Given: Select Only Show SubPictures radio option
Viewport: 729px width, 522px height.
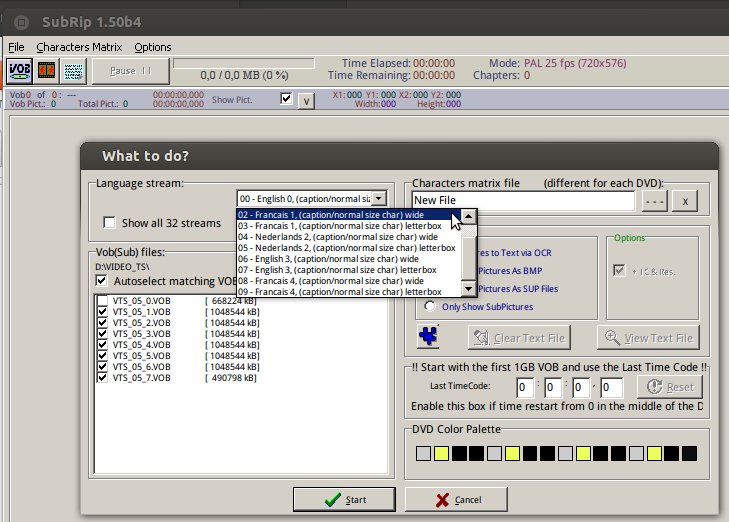Looking at the screenshot, I should (x=431, y=306).
